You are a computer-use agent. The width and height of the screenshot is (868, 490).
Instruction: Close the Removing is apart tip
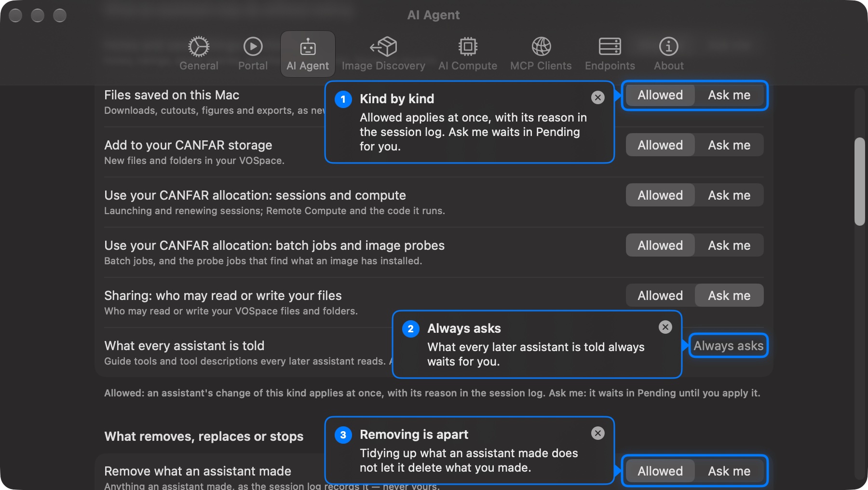598,433
